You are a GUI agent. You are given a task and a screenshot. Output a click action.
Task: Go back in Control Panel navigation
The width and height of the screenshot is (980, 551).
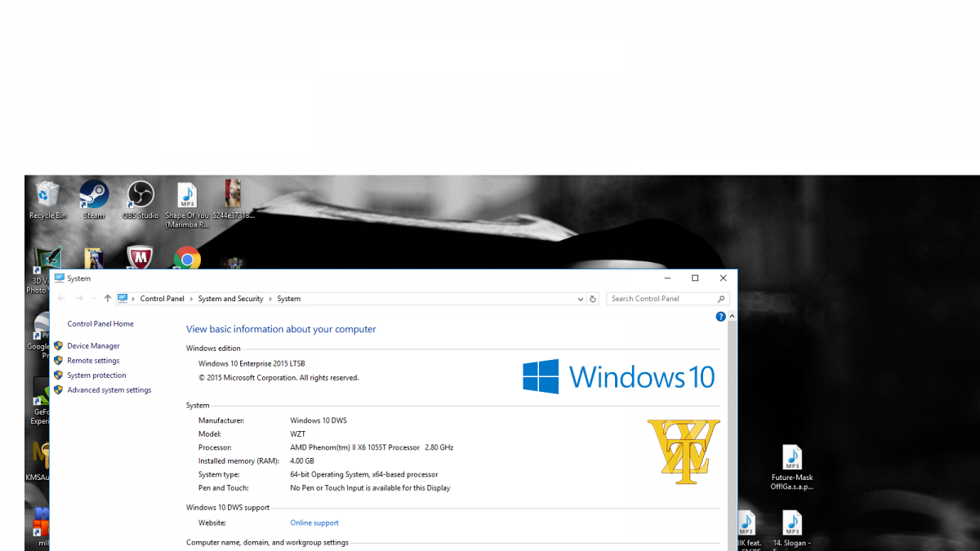61,299
